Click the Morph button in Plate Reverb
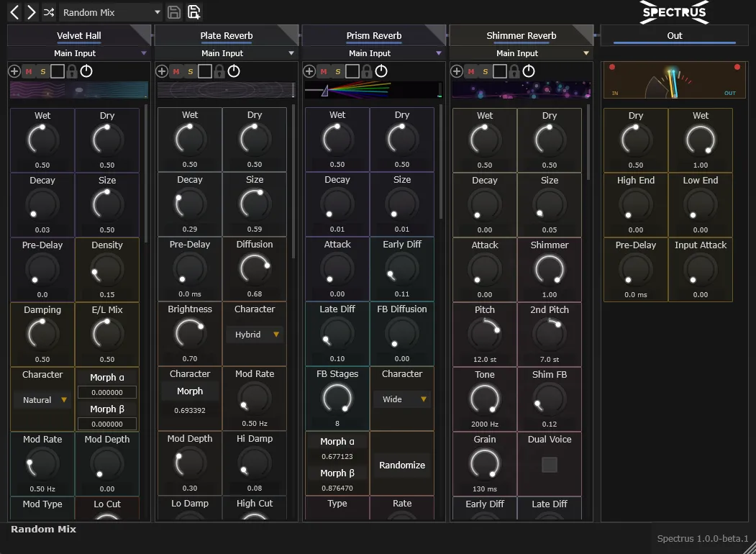This screenshot has width=756, height=554. pyautogui.click(x=190, y=391)
